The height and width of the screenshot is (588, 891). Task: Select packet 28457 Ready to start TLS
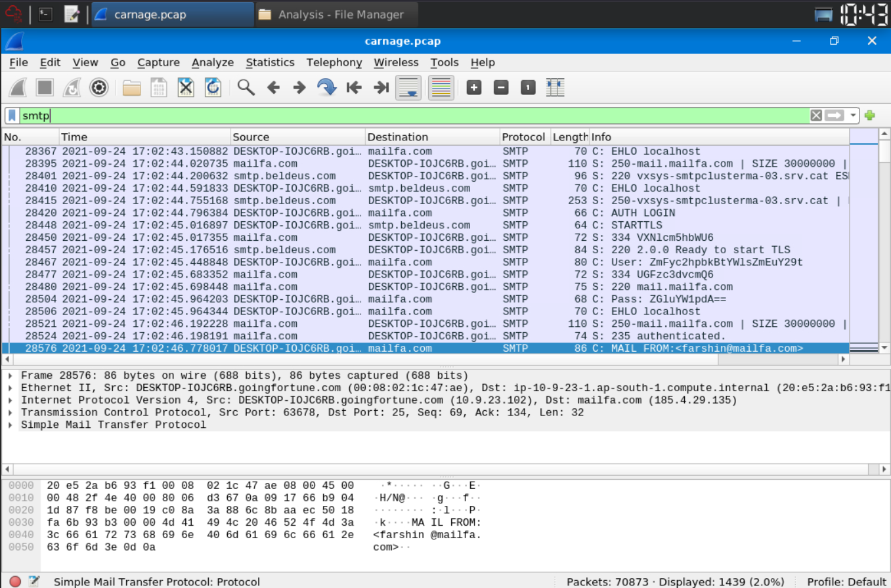coord(425,249)
